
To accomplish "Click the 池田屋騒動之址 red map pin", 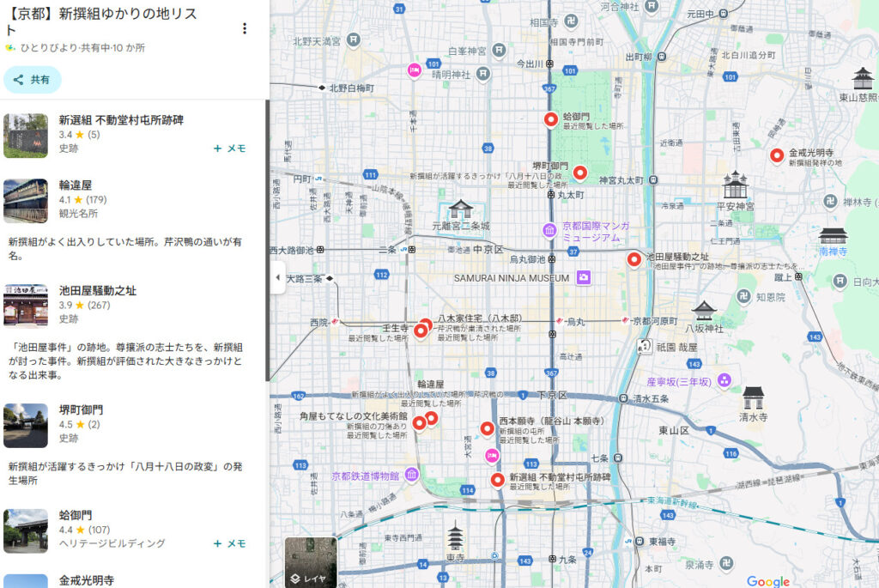I will click(x=634, y=260).
